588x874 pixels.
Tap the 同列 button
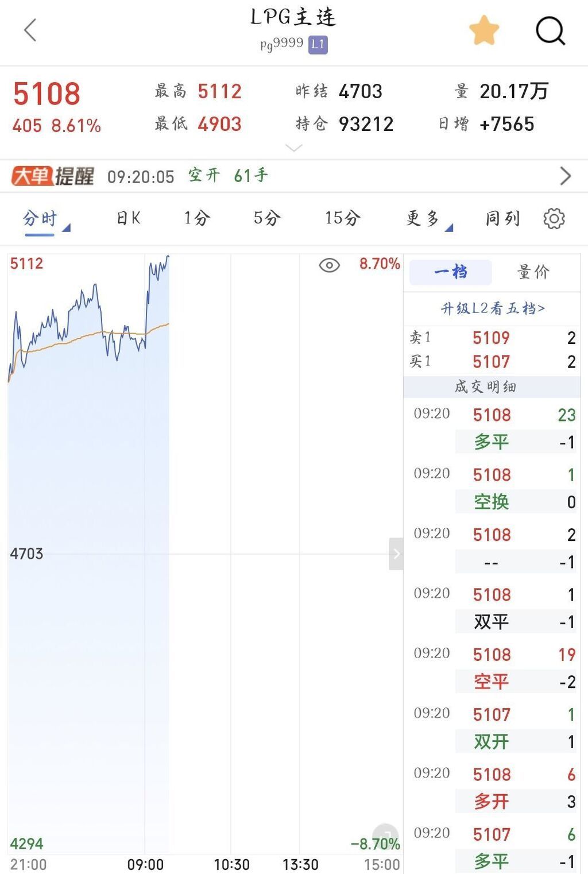pyautogui.click(x=502, y=219)
